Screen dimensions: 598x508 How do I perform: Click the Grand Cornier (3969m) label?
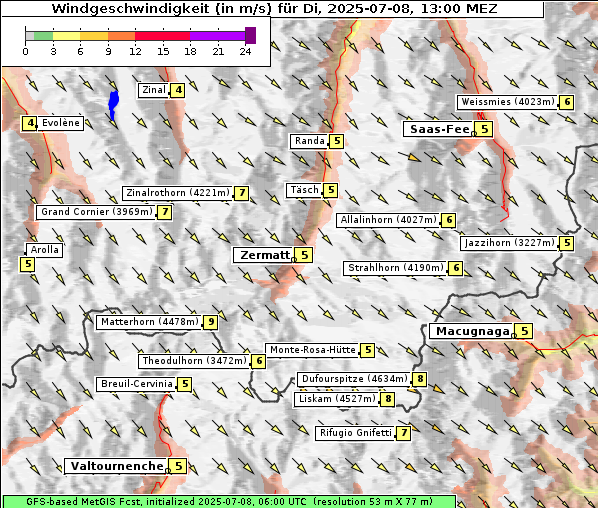(x=96, y=212)
